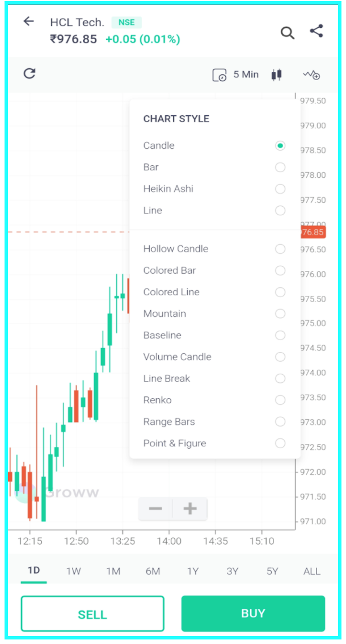The height and width of the screenshot is (644, 346).
Task: Switch to the 5Y timeframe tab
Action: coord(272,571)
